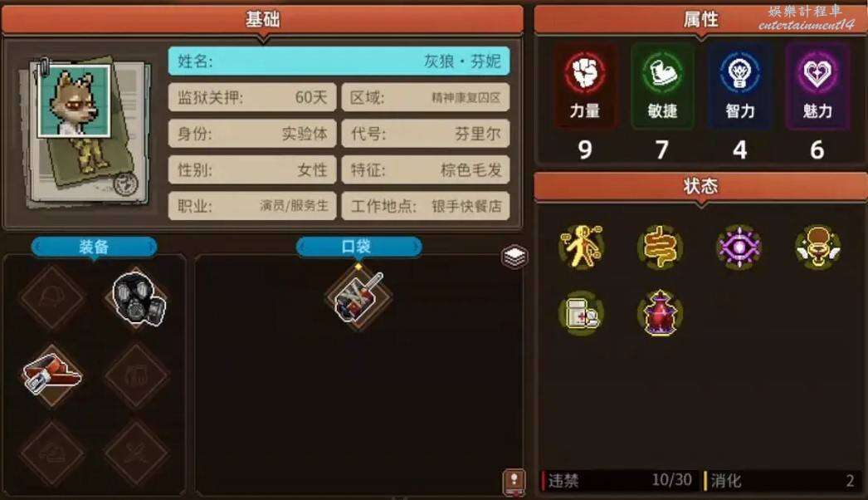Click the intestine digestion status icon
This screenshot has height=500, width=868.
pyautogui.click(x=660, y=248)
